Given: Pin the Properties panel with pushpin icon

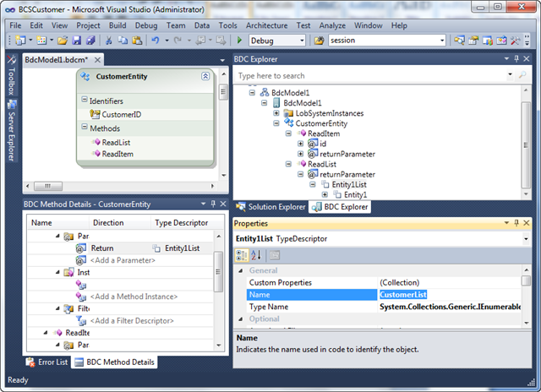Looking at the screenshot, I should [x=516, y=223].
